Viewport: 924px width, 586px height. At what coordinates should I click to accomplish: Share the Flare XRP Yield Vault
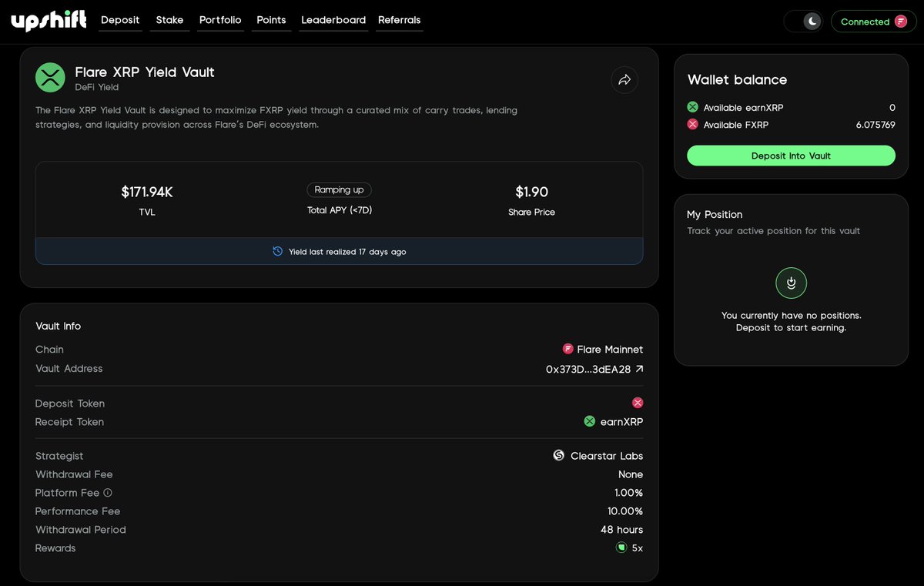click(x=624, y=79)
